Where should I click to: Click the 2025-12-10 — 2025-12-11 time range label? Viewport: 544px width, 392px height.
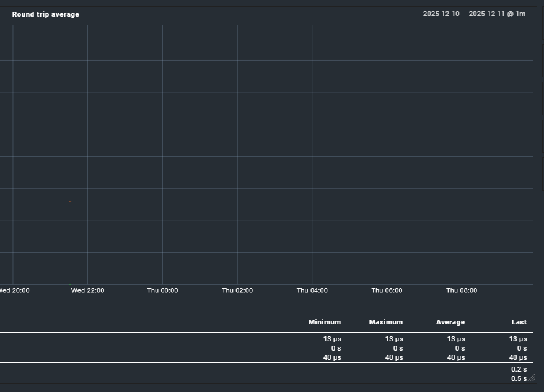click(474, 14)
